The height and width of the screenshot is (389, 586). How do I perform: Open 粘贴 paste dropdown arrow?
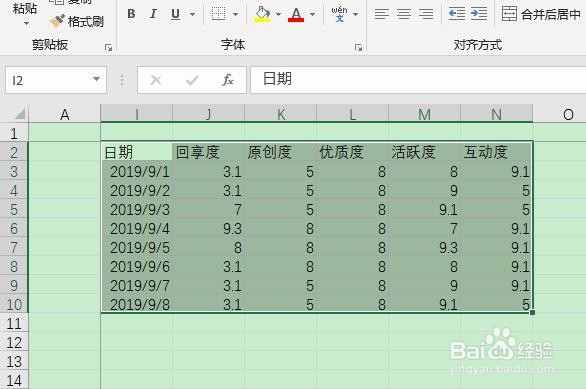pyautogui.click(x=26, y=24)
